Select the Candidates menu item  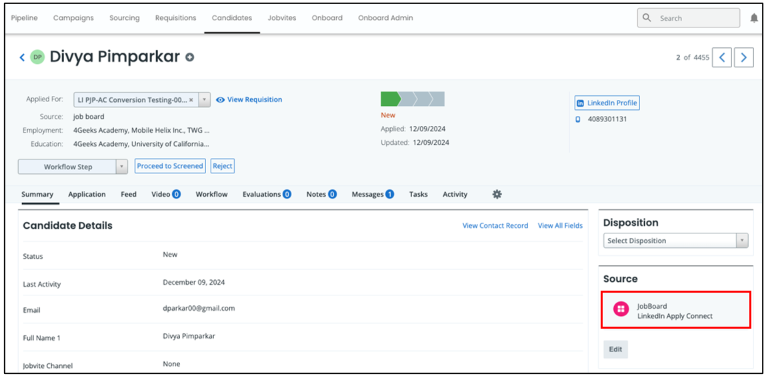(x=232, y=18)
